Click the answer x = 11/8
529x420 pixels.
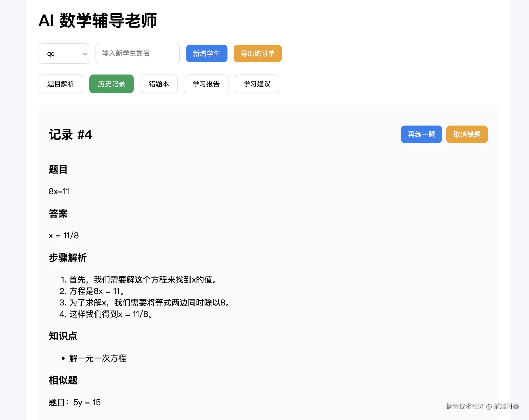tap(64, 236)
